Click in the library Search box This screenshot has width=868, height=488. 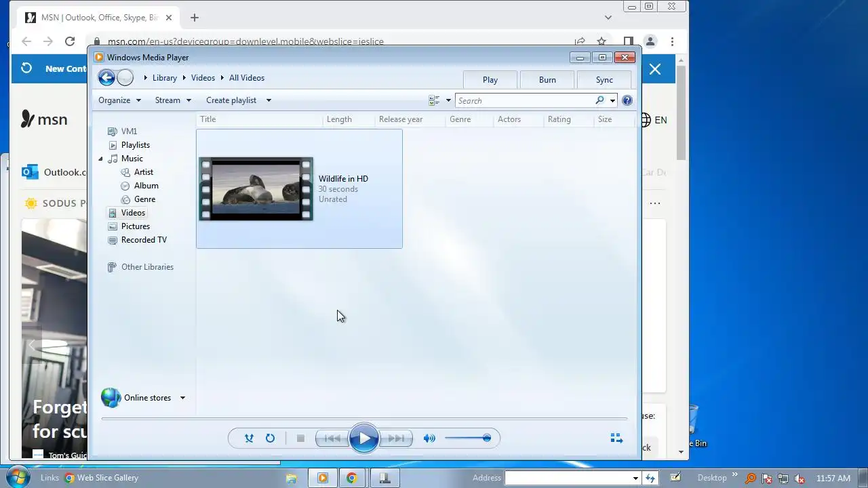coord(524,101)
